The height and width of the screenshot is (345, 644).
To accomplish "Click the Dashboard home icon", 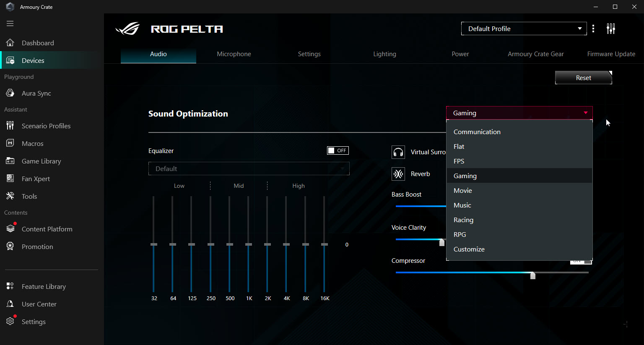I will coord(10,43).
